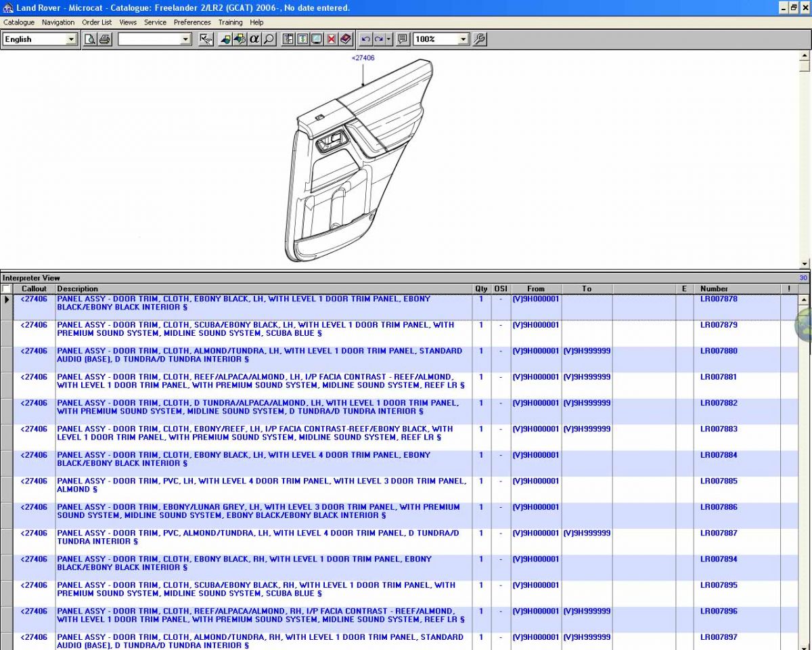
Task: Click the <27406 callout label on the diagram
Action: pos(363,58)
